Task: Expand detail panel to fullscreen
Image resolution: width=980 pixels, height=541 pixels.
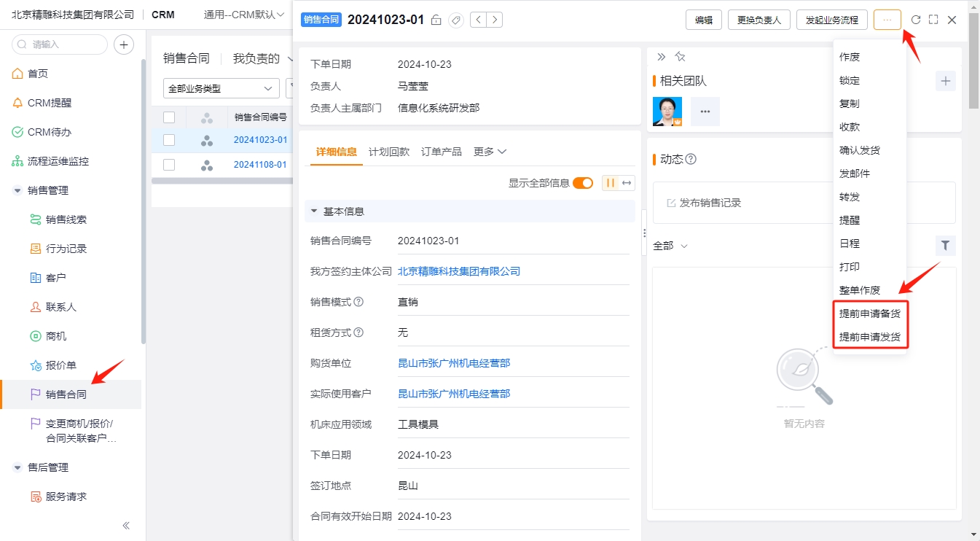Action: pyautogui.click(x=933, y=20)
